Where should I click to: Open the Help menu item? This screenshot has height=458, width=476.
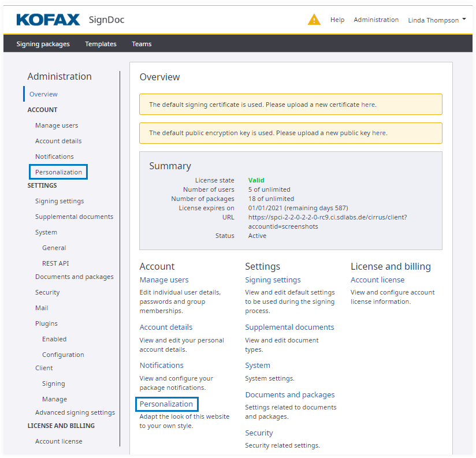pyautogui.click(x=337, y=20)
